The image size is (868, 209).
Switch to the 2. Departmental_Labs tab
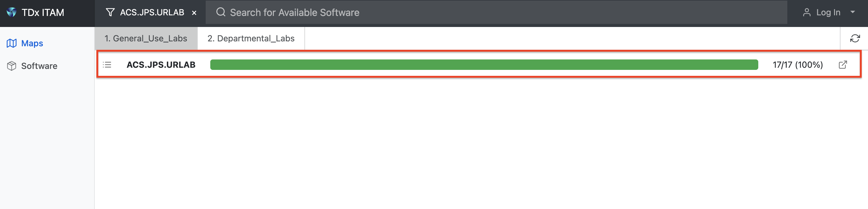pyautogui.click(x=251, y=39)
